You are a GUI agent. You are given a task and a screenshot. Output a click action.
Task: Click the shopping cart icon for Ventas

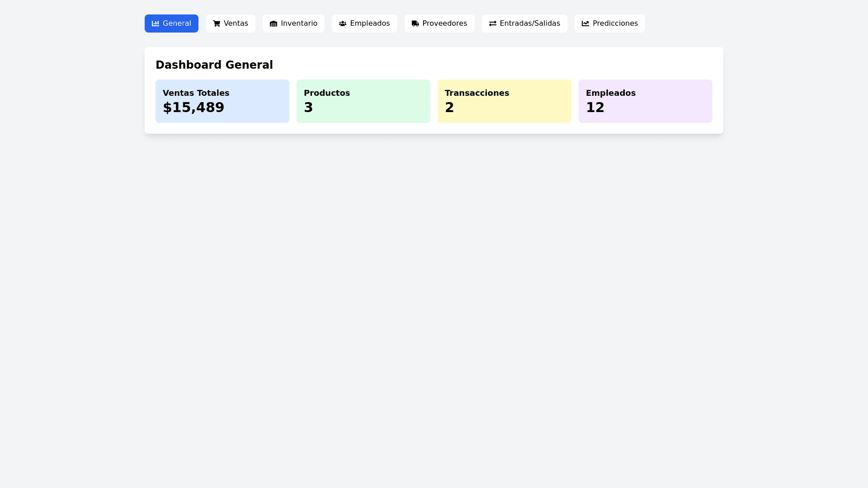coord(217,23)
